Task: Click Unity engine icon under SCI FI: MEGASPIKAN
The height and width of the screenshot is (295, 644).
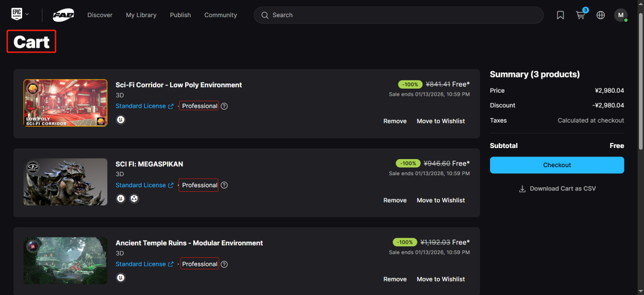Action: [134, 198]
